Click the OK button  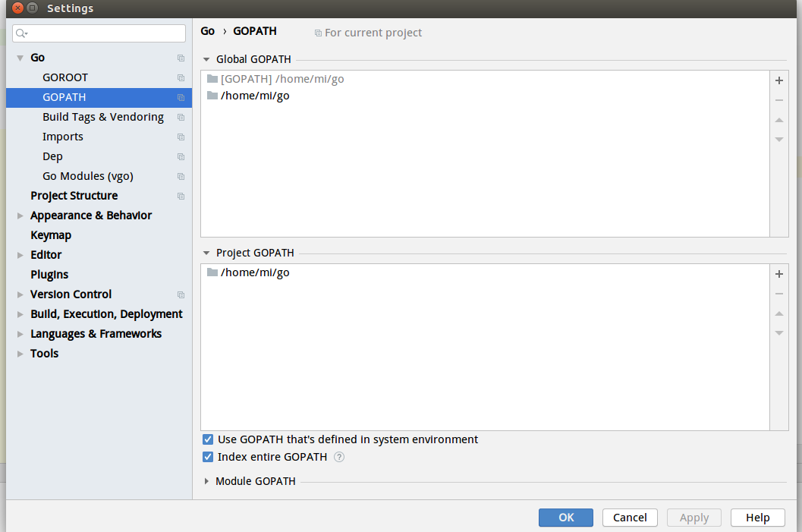point(566,518)
